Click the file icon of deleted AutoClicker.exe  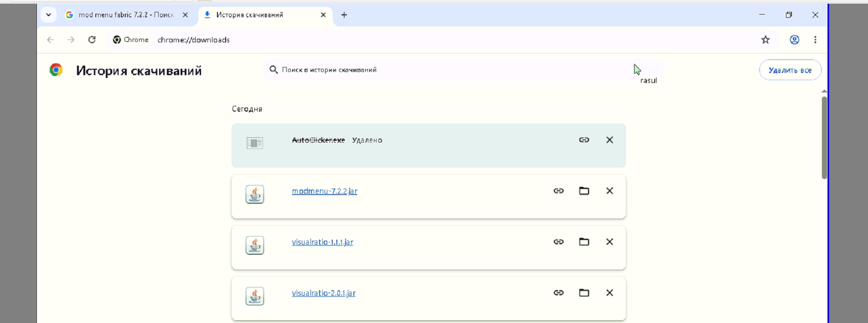(x=255, y=143)
